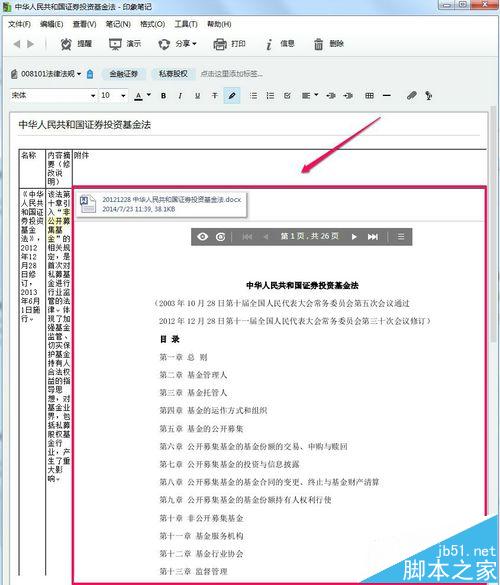Go to the next page of the attachment
The width and height of the screenshot is (500, 585).
[354, 237]
